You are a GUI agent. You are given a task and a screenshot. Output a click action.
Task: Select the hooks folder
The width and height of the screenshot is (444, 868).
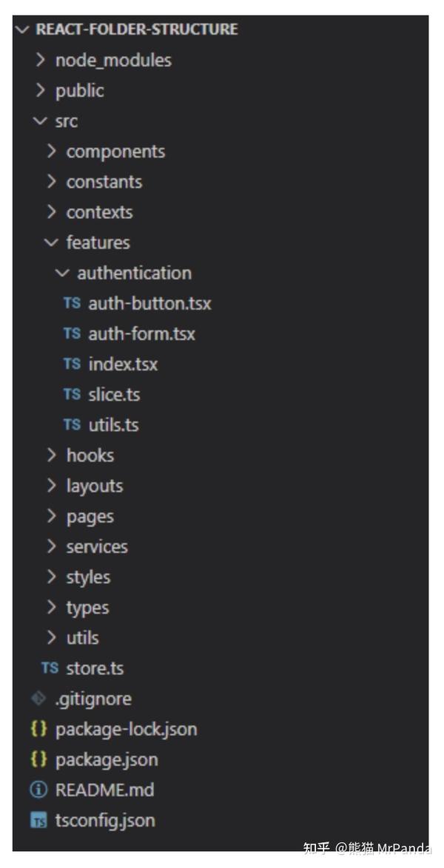pyautogui.click(x=90, y=455)
